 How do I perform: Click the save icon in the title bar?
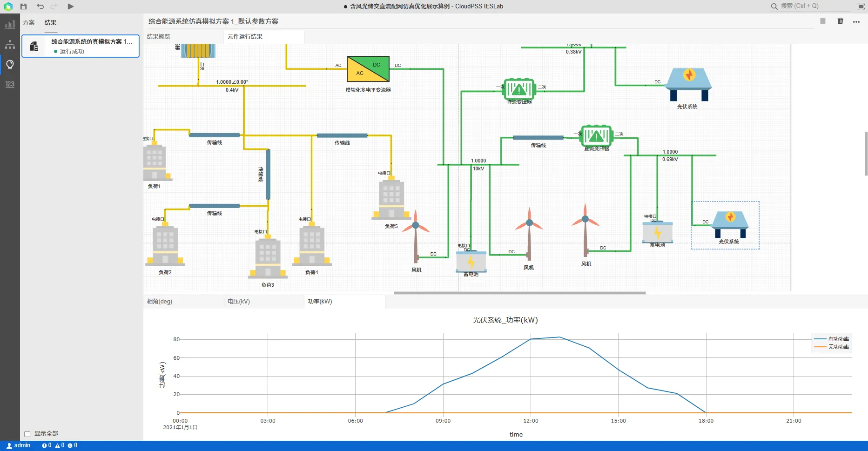[24, 7]
